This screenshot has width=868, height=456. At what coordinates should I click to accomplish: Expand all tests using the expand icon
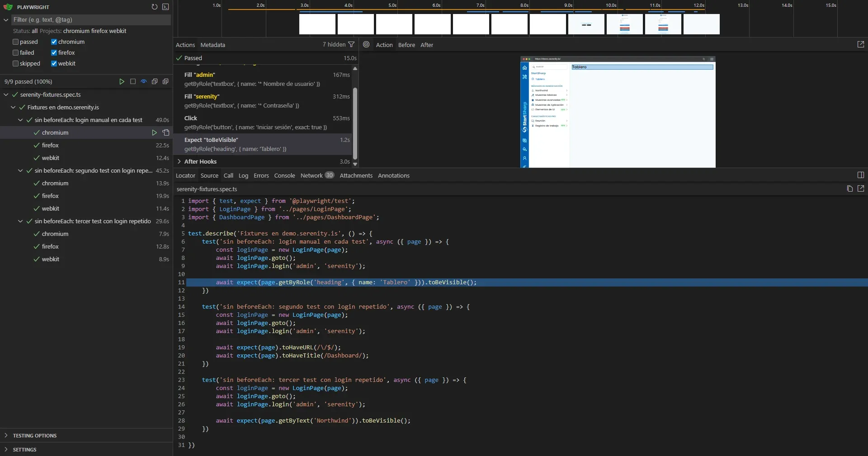click(x=165, y=82)
